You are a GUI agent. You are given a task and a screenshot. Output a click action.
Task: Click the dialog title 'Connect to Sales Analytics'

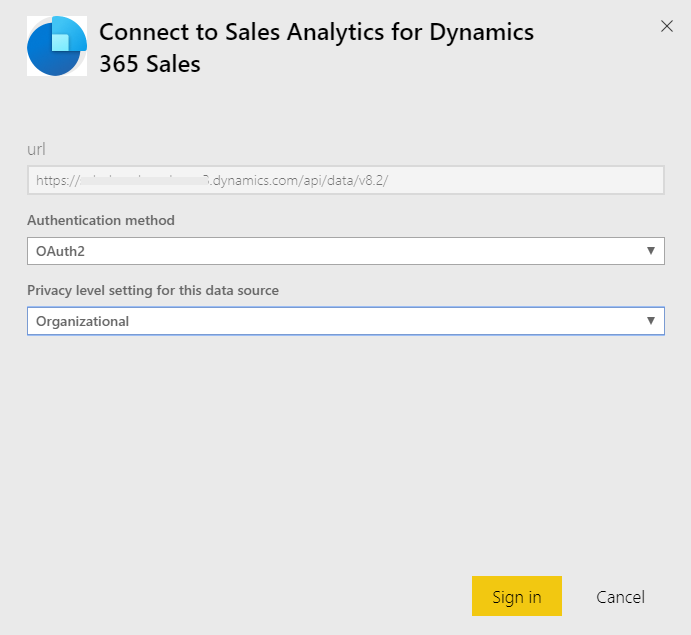(x=316, y=48)
